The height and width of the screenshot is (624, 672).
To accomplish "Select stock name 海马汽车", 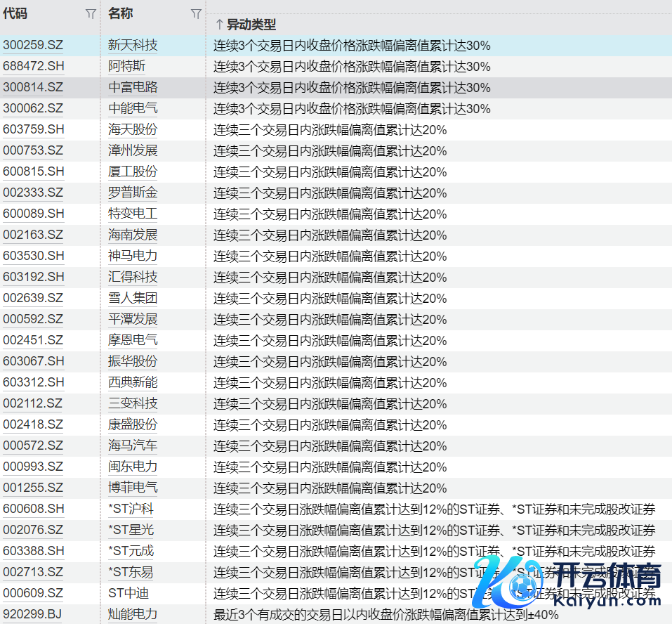I will (133, 446).
